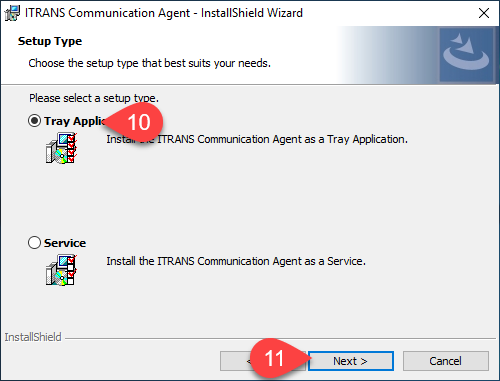500x381 pixels.
Task: Select the Tray Application radio button
Action: pyautogui.click(x=34, y=121)
